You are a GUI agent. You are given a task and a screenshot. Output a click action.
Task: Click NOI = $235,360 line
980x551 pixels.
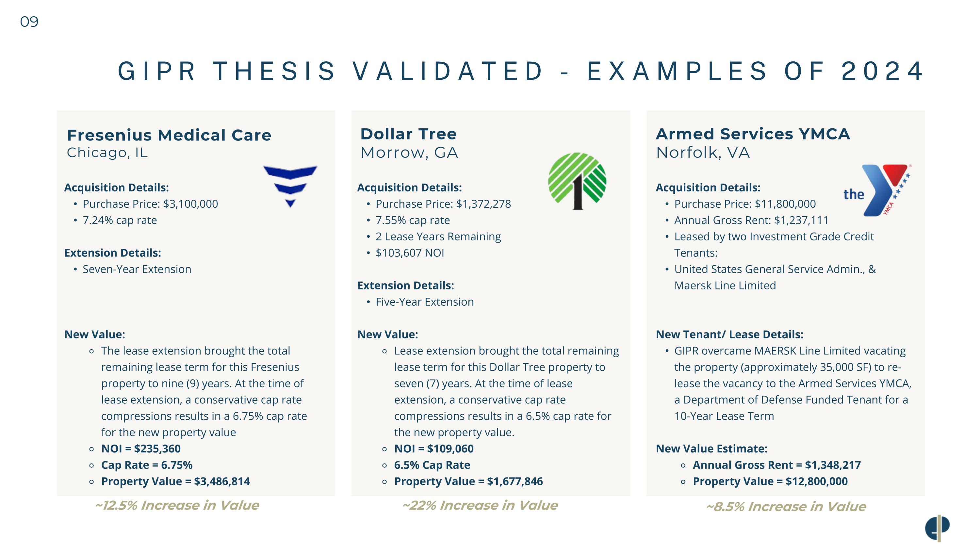[141, 449]
